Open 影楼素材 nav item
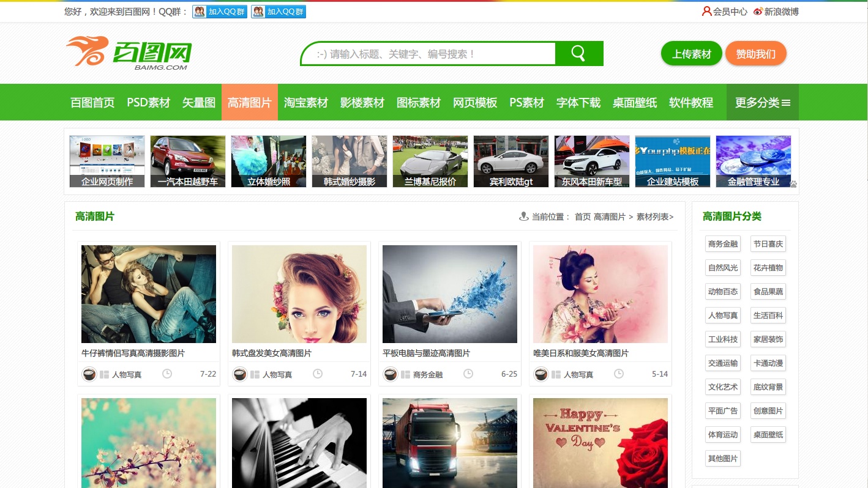This screenshot has height=488, width=868. [x=362, y=102]
